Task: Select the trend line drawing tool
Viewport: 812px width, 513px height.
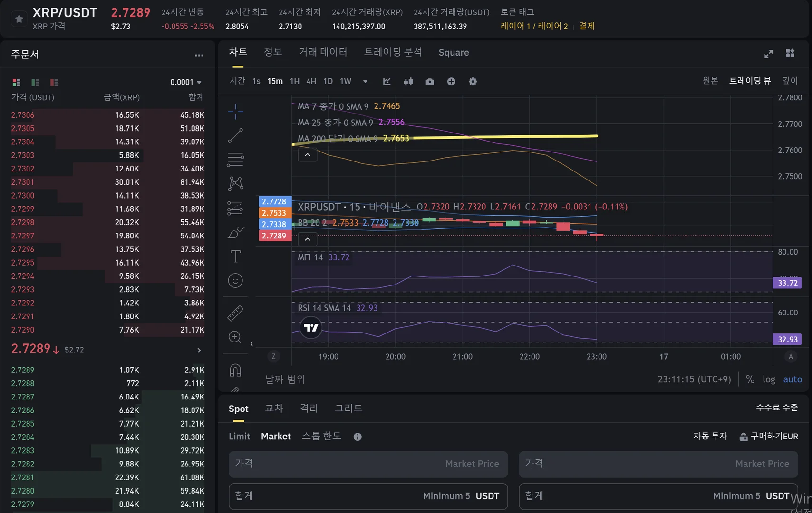Action: (x=235, y=136)
